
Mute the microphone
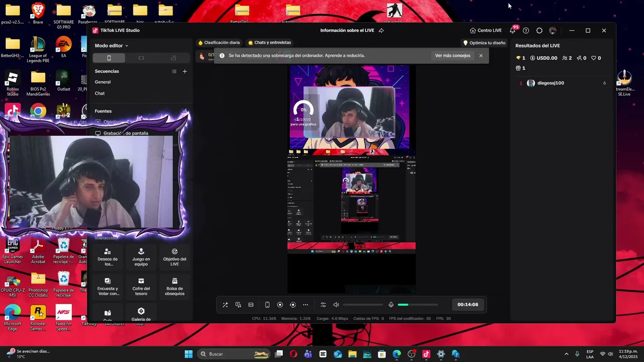pyautogui.click(x=391, y=305)
